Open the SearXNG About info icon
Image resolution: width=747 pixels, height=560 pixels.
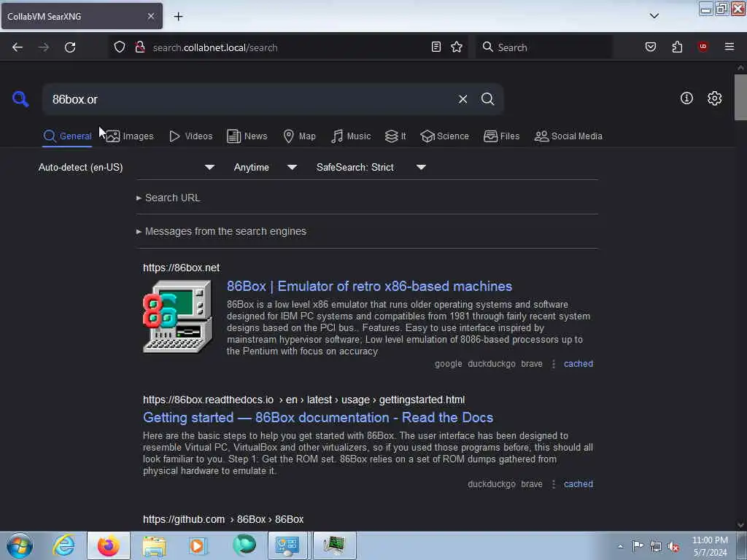686,98
